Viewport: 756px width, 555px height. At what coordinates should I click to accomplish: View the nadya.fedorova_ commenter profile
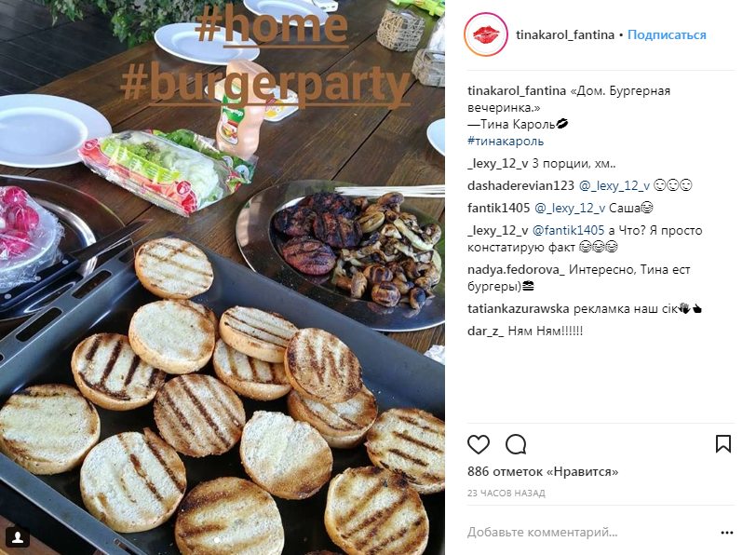tap(516, 269)
